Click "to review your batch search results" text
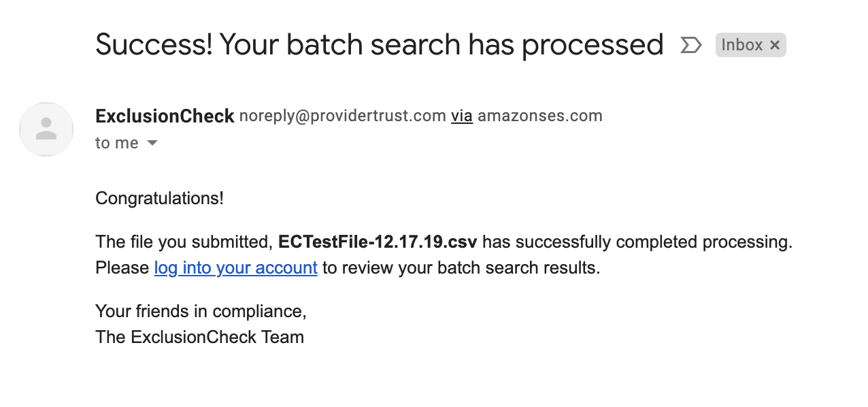This screenshot has height=407, width=868. coord(461,268)
